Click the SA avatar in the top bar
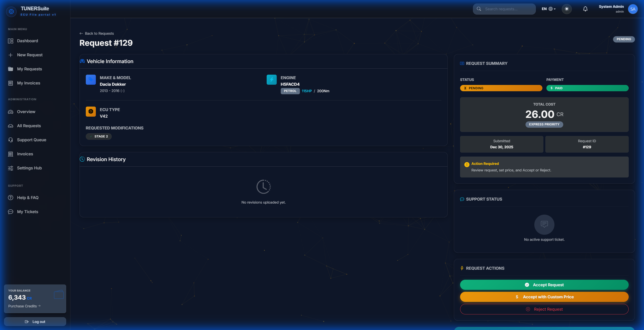The image size is (644, 330). click(x=633, y=9)
